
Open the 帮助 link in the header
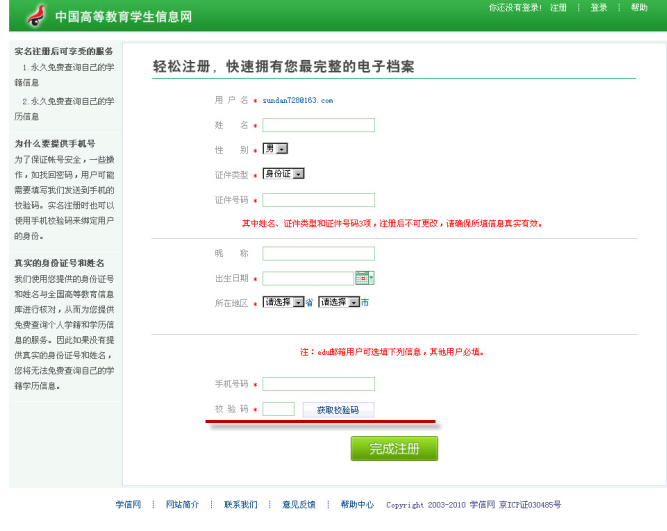[639, 8]
